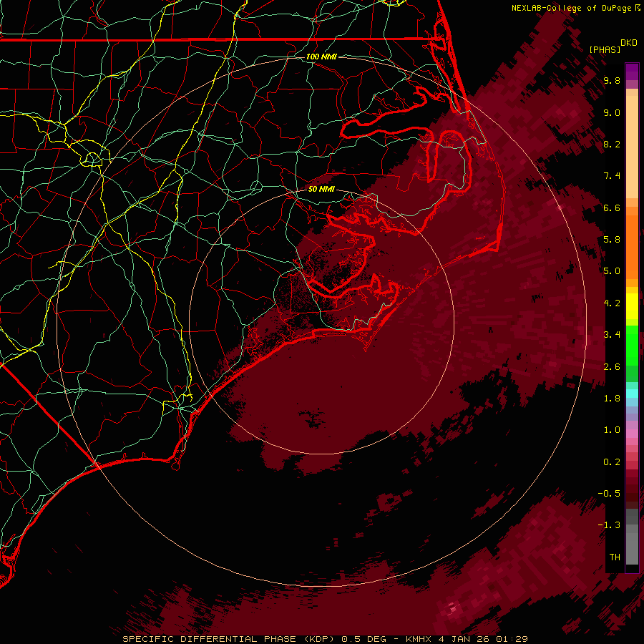644x644 pixels.
Task: Click the 7.4 legend value
Action: [x=612, y=176]
